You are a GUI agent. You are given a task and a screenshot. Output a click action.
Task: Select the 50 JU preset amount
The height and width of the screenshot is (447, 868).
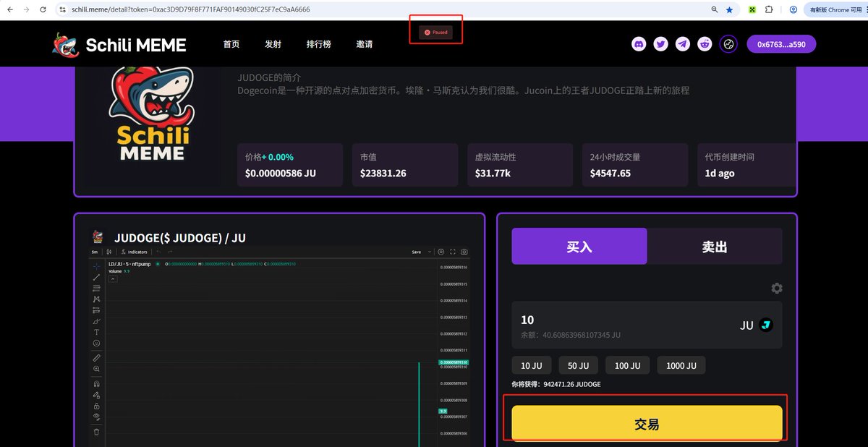coord(579,365)
